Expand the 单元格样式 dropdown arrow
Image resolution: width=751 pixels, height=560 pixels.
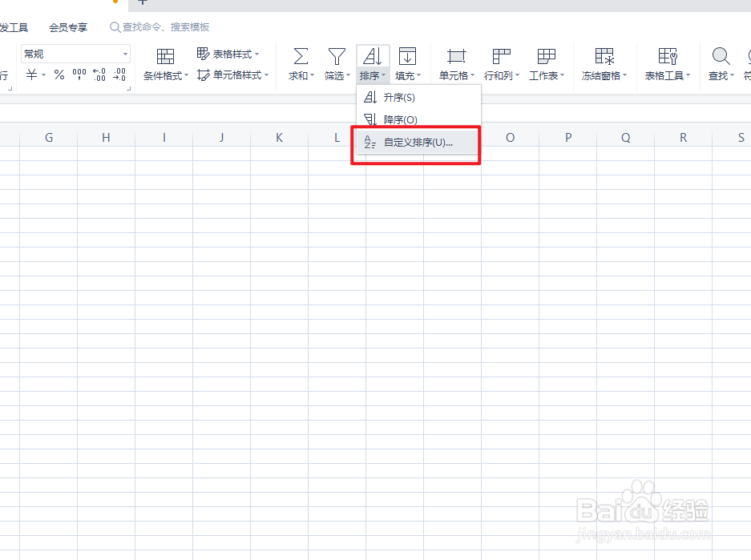pos(267,75)
